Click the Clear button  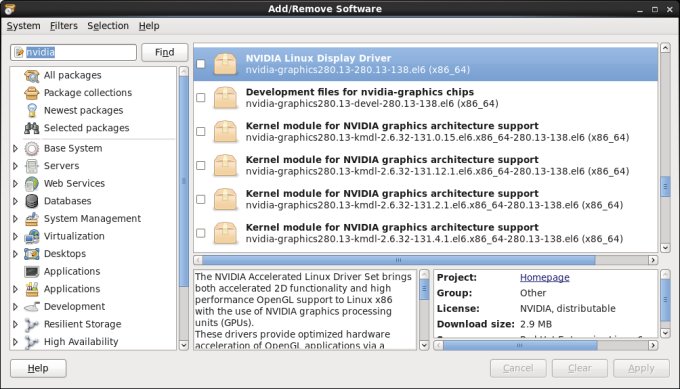click(x=580, y=368)
